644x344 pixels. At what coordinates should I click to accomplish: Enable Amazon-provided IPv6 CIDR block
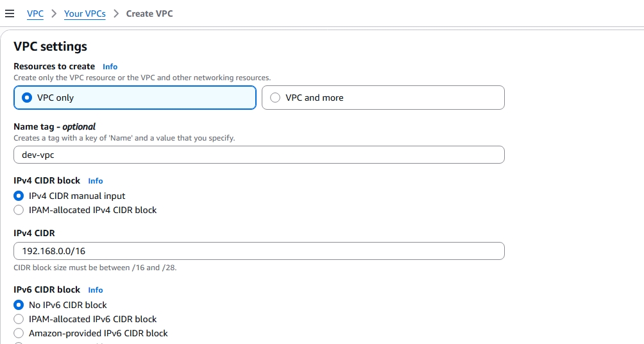(19, 333)
